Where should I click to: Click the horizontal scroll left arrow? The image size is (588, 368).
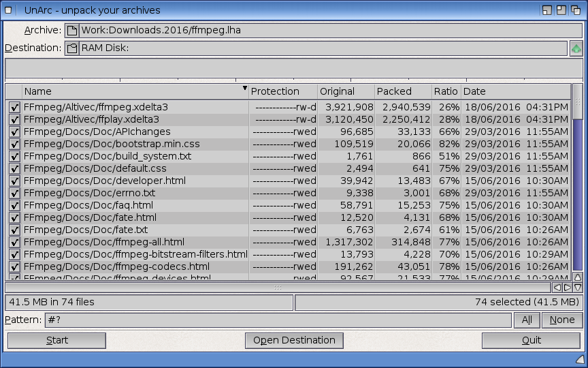click(x=557, y=288)
